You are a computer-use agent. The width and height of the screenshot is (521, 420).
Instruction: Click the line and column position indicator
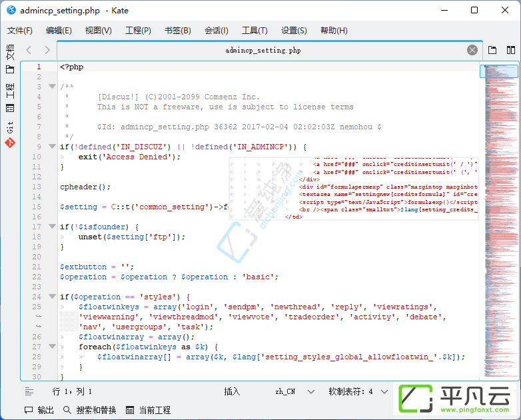(72, 391)
